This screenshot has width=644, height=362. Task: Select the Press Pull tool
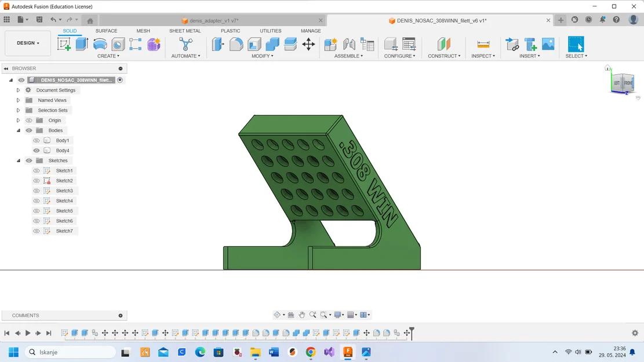218,45
